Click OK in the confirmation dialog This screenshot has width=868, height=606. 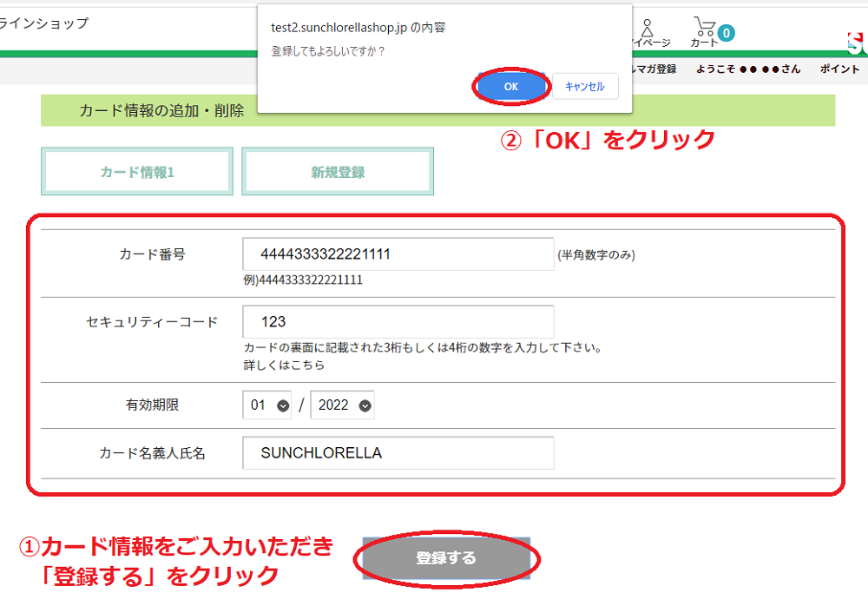[x=510, y=87]
